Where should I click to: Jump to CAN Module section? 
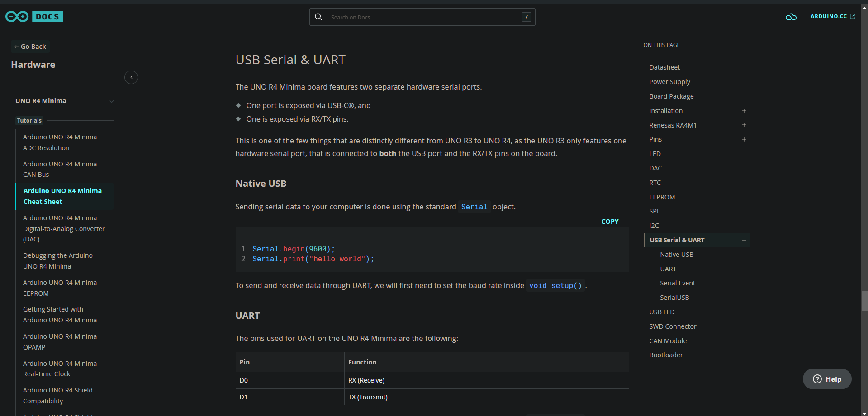pyautogui.click(x=668, y=341)
